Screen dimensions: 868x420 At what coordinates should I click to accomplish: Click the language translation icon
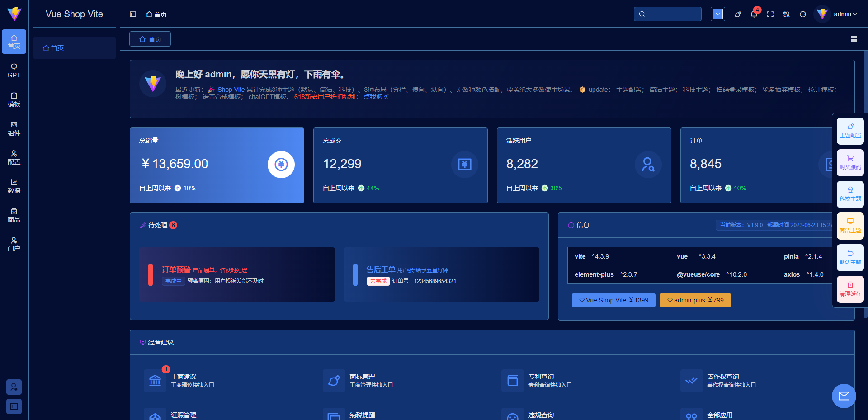tap(787, 14)
